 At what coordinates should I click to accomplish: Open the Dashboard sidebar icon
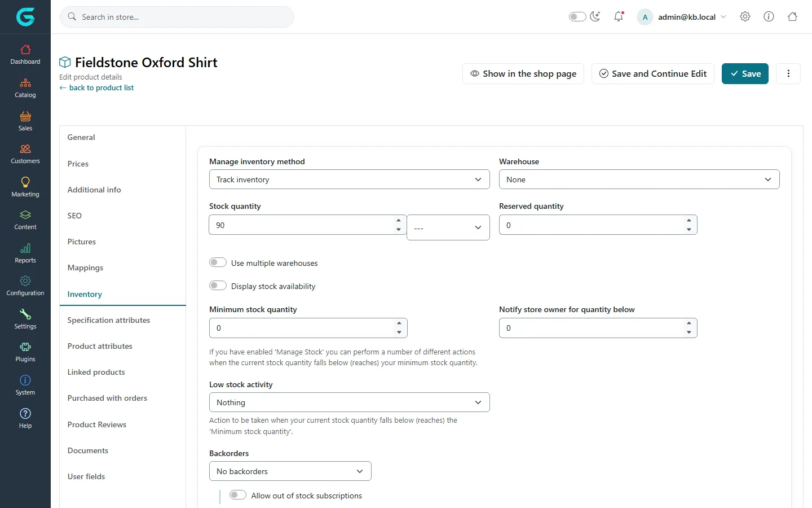[x=25, y=55]
